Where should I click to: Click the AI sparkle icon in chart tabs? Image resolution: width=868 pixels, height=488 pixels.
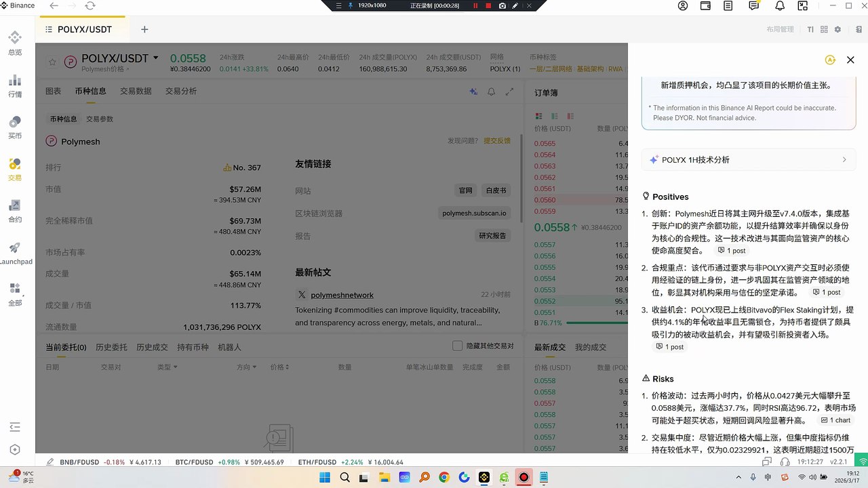click(473, 91)
